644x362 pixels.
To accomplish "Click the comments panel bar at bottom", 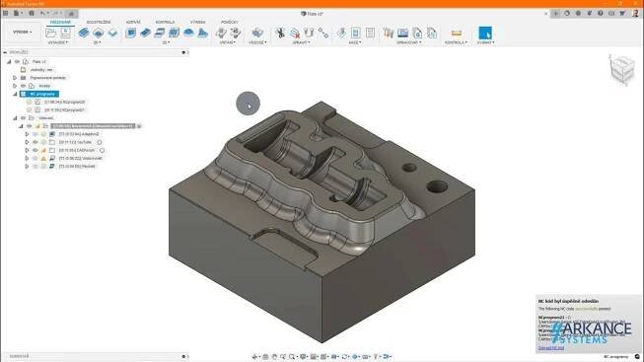I will (95, 356).
